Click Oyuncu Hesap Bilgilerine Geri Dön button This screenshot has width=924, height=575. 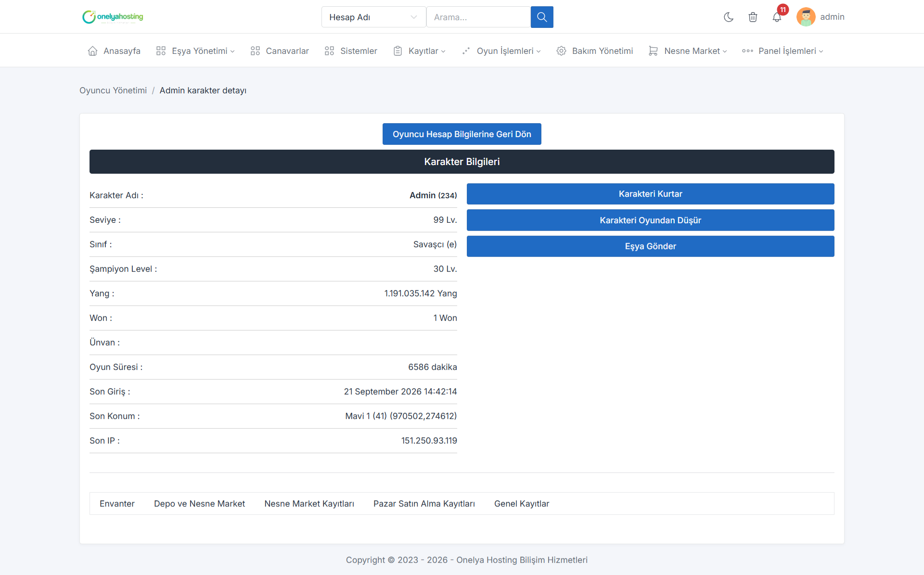tap(462, 134)
